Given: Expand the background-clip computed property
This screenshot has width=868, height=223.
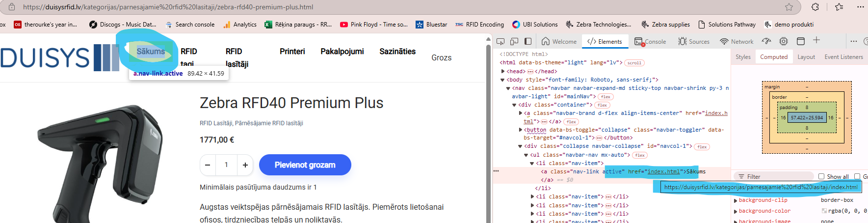Looking at the screenshot, I should pyautogui.click(x=736, y=200).
